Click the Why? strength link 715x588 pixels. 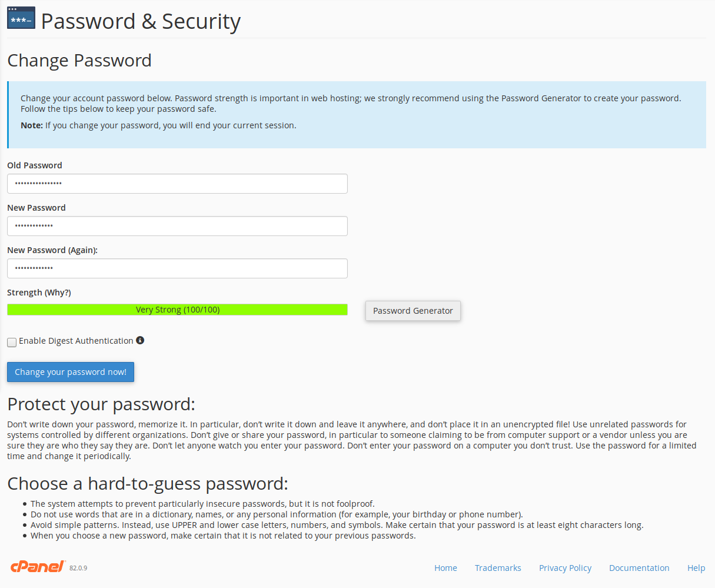tap(57, 293)
